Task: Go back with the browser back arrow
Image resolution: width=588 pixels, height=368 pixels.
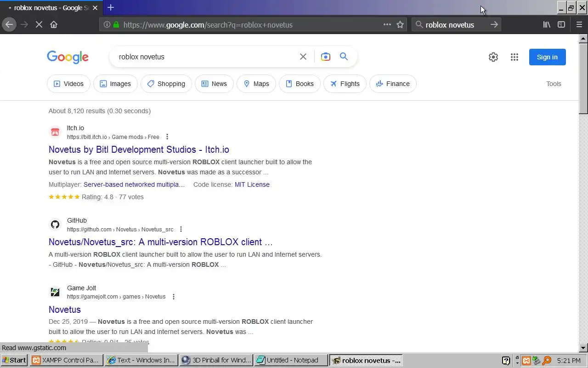Action: [x=9, y=25]
